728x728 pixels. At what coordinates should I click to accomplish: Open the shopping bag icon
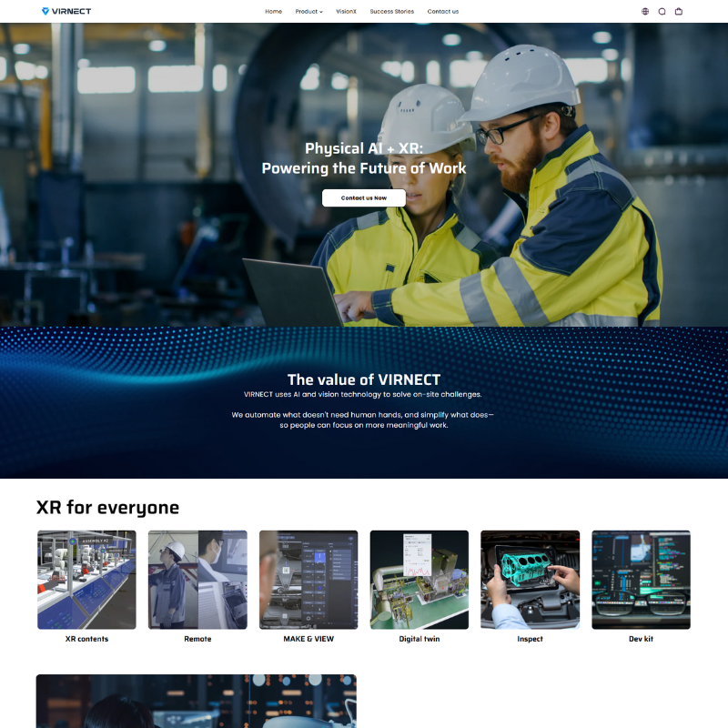click(x=678, y=12)
